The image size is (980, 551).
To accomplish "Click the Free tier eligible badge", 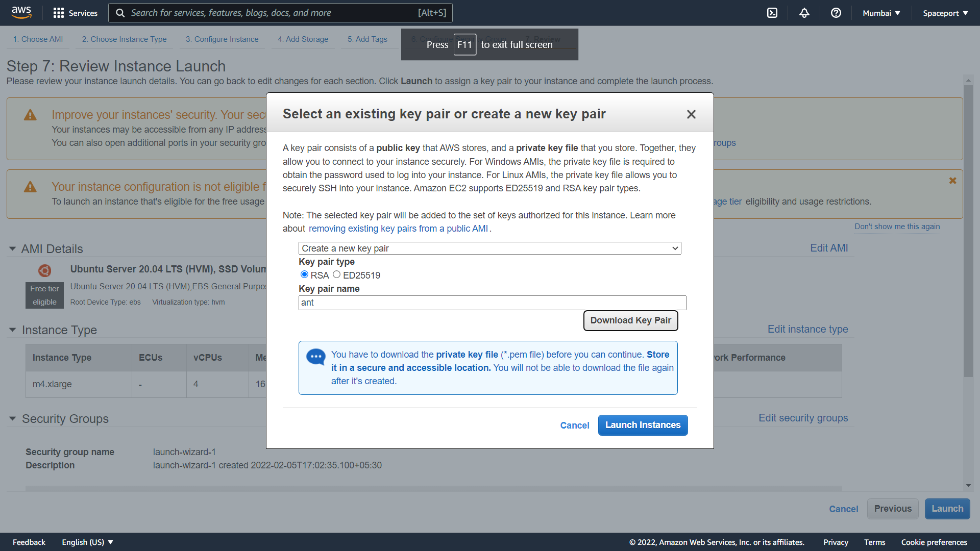I will (x=44, y=295).
